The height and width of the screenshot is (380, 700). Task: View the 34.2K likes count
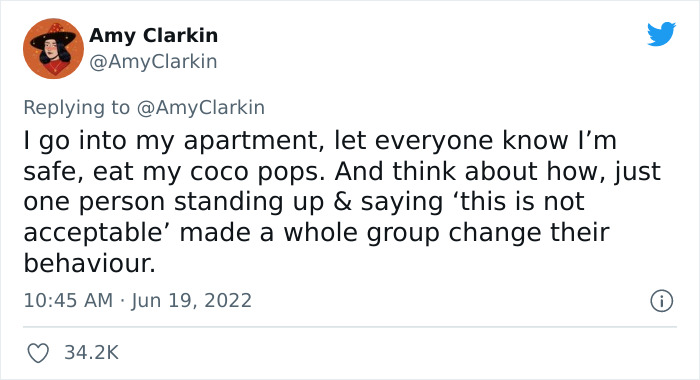pyautogui.click(x=92, y=353)
